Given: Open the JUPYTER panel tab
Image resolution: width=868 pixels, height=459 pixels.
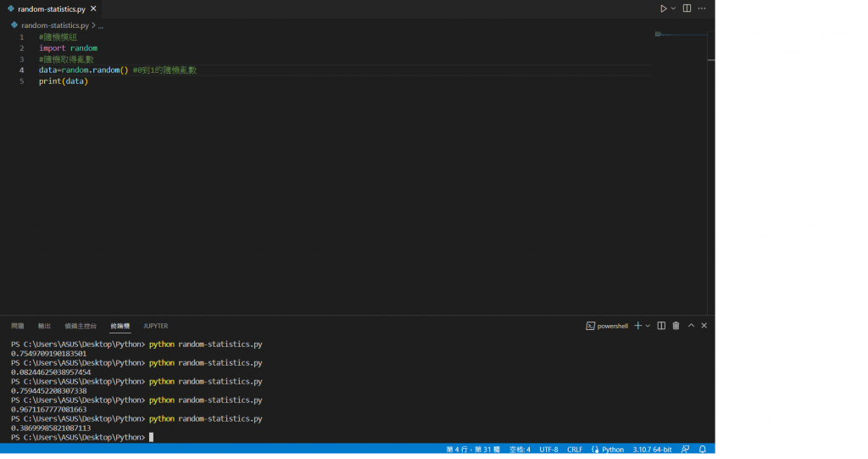Looking at the screenshot, I should pos(156,326).
